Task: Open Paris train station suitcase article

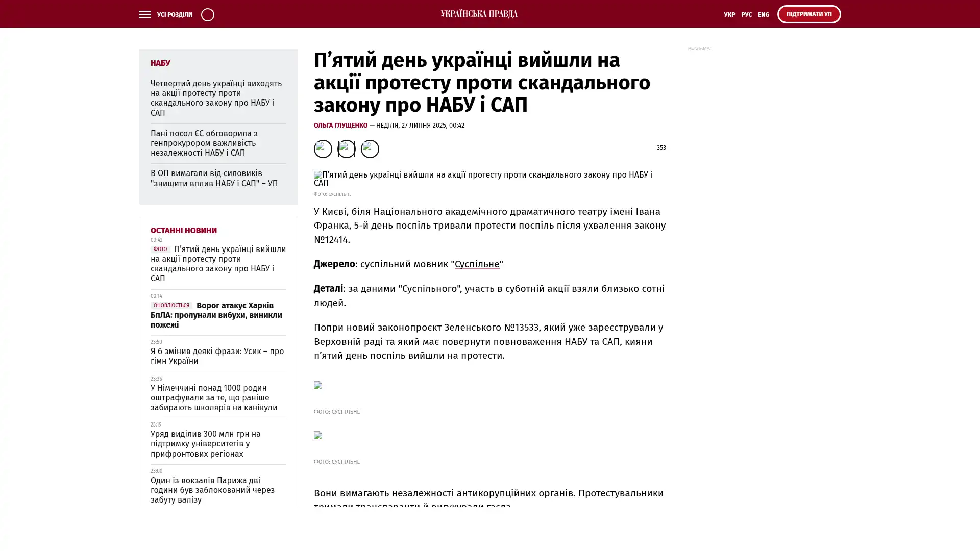Action: click(212, 490)
